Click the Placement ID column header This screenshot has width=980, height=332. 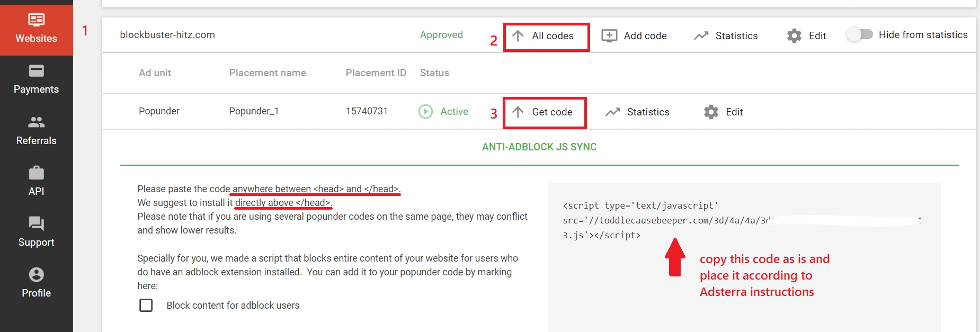coord(376,73)
